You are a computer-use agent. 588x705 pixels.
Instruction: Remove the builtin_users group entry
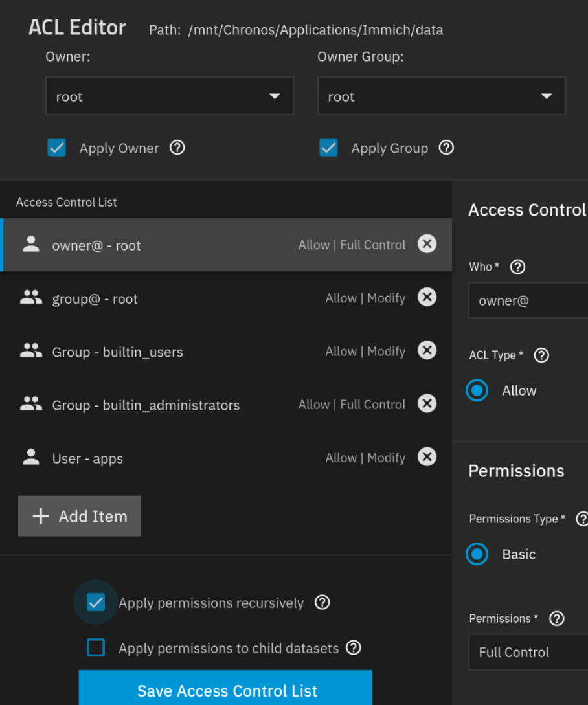tap(427, 350)
